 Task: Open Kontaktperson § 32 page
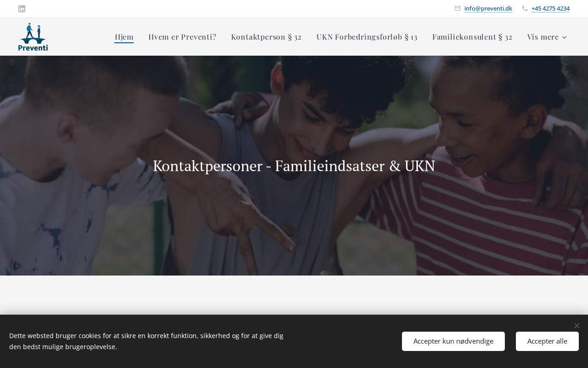point(266,37)
